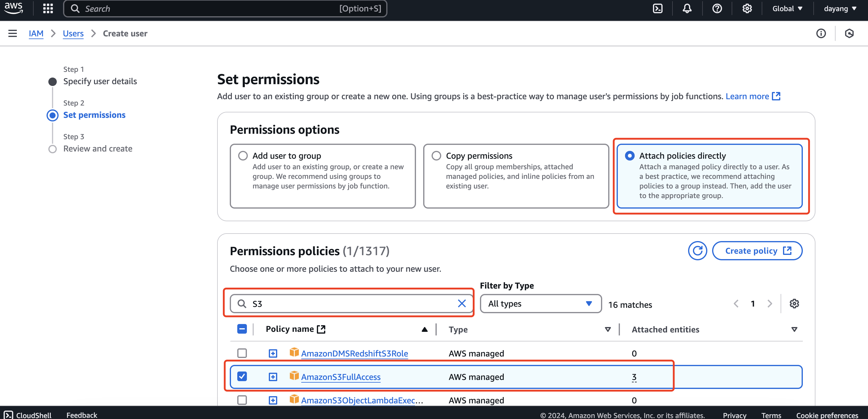Refresh the permissions policies list
The image size is (868, 419).
(697, 250)
